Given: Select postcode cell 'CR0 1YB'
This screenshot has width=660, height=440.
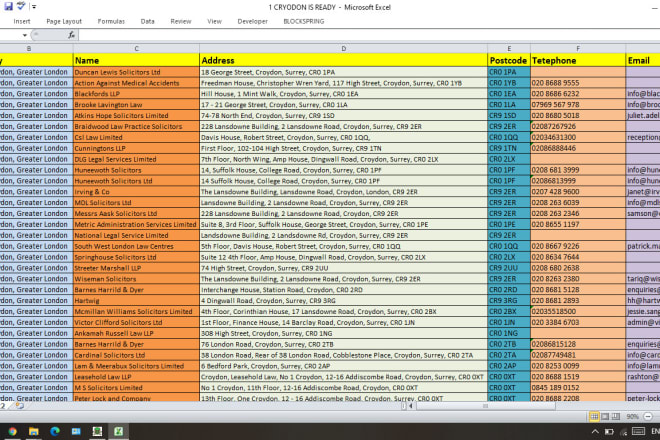Looking at the screenshot, I should pos(509,83).
